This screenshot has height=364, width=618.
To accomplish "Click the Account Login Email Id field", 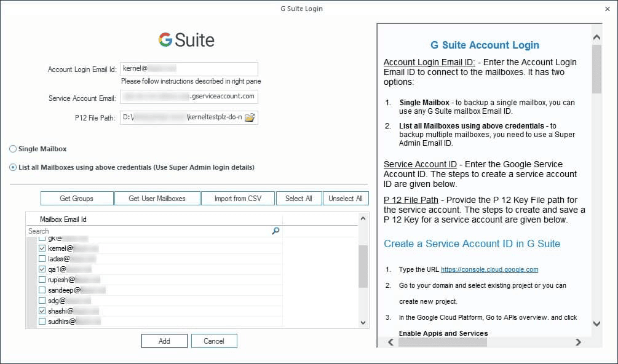I will 189,69.
